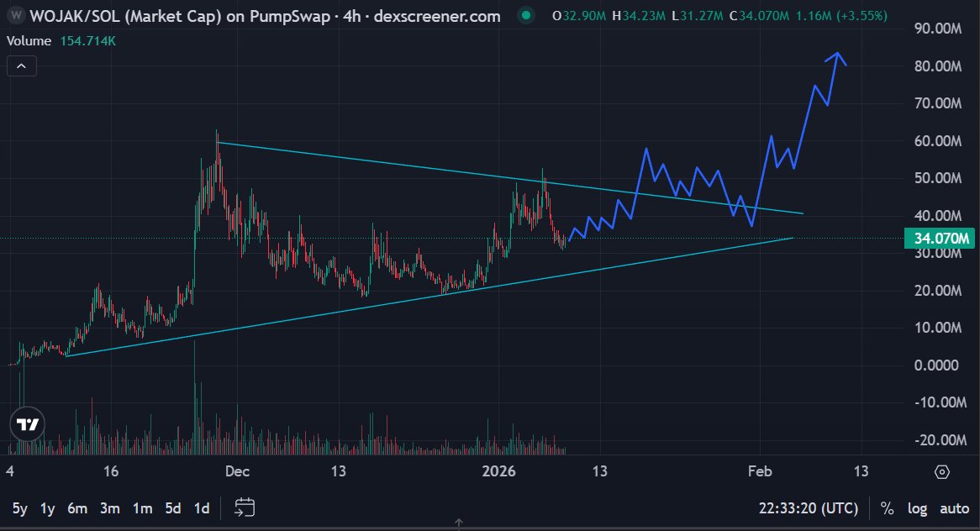This screenshot has width=980, height=531.
Task: Click the current price label 34.070M
Action: [x=940, y=238]
